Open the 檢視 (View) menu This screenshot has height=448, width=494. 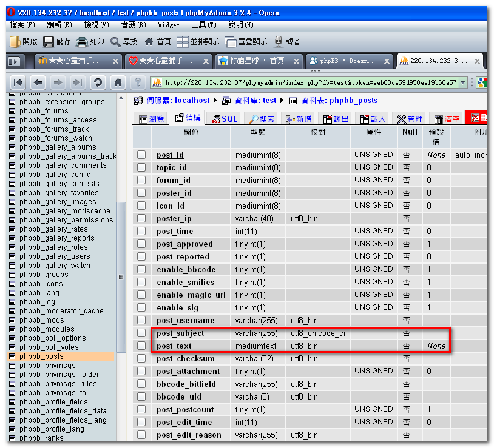96,25
